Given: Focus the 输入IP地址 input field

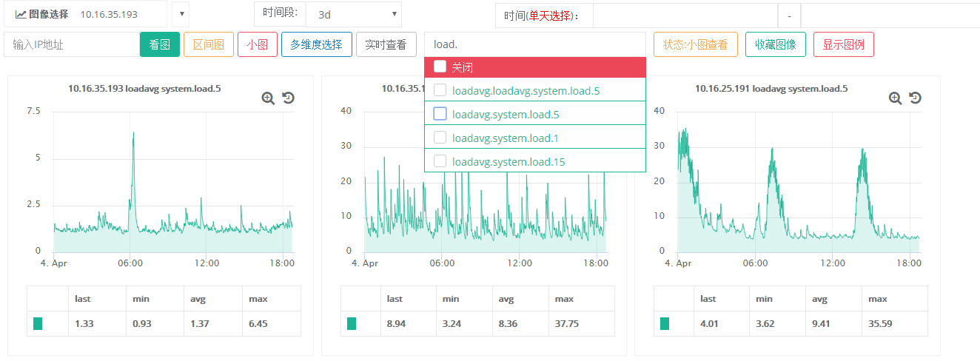Looking at the screenshot, I should (x=72, y=44).
